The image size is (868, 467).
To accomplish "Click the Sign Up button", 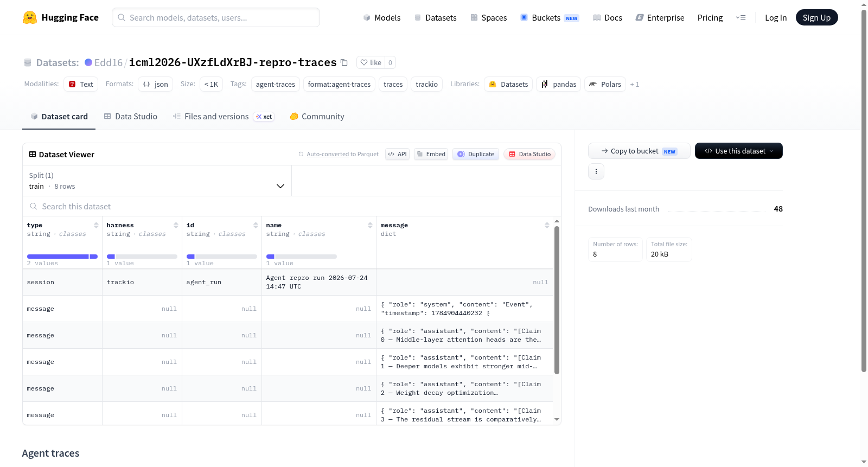I will [816, 17].
